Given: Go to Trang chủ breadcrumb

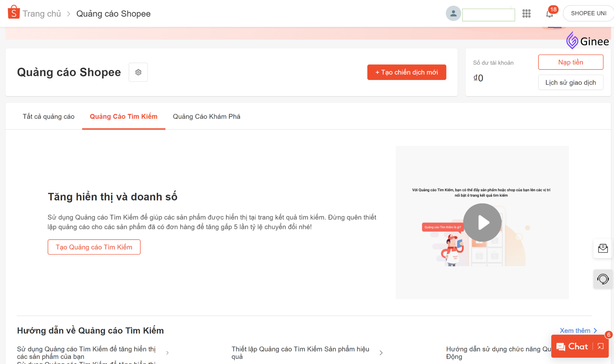Looking at the screenshot, I should point(42,14).
